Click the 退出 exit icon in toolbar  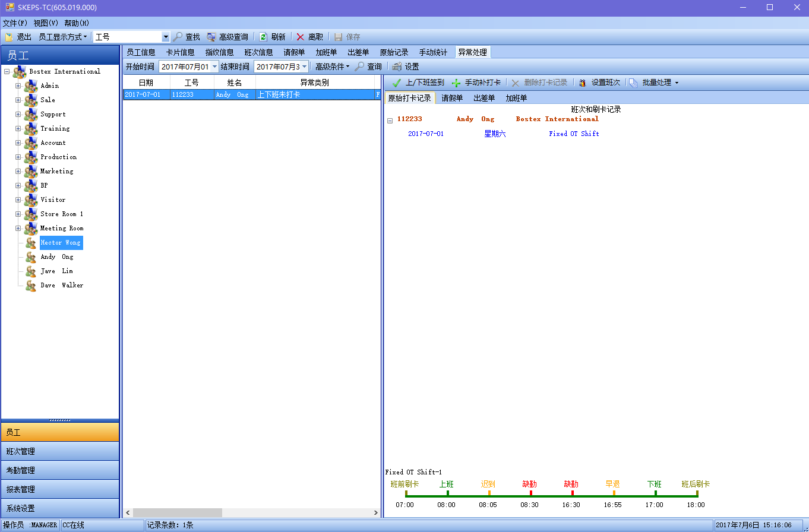click(x=9, y=37)
